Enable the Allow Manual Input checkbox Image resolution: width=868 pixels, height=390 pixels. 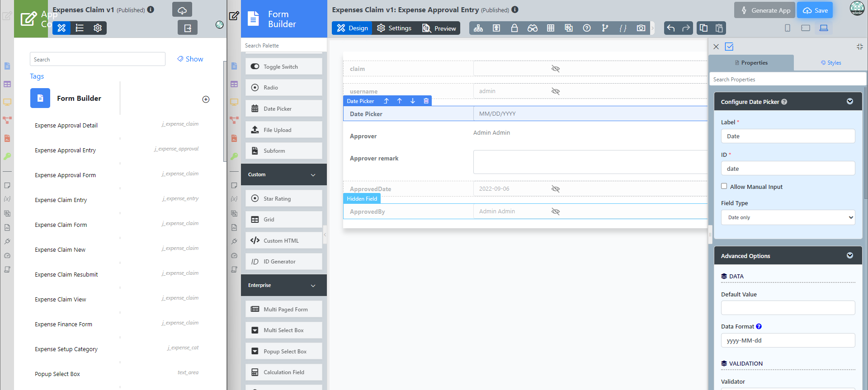coord(724,186)
